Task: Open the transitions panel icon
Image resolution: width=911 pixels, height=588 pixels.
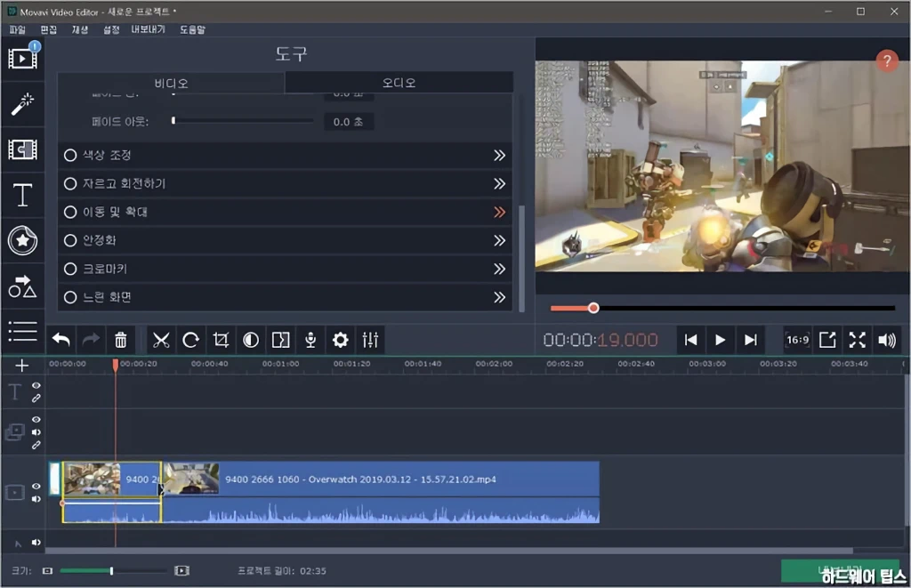Action: tap(22, 149)
